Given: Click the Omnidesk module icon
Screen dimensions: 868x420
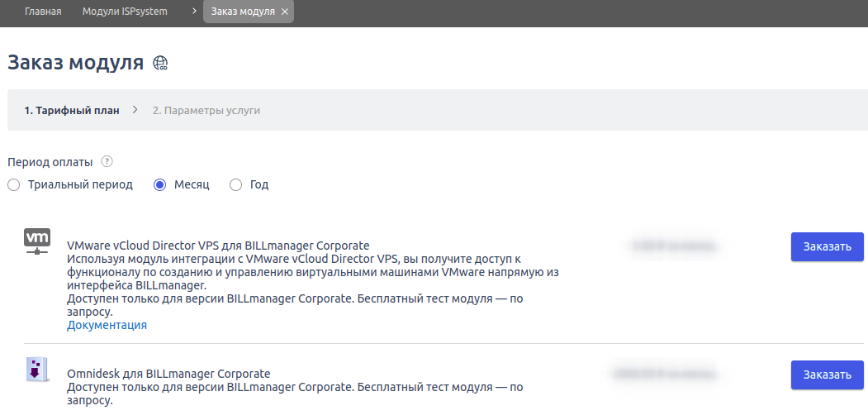Looking at the screenshot, I should (37, 369).
